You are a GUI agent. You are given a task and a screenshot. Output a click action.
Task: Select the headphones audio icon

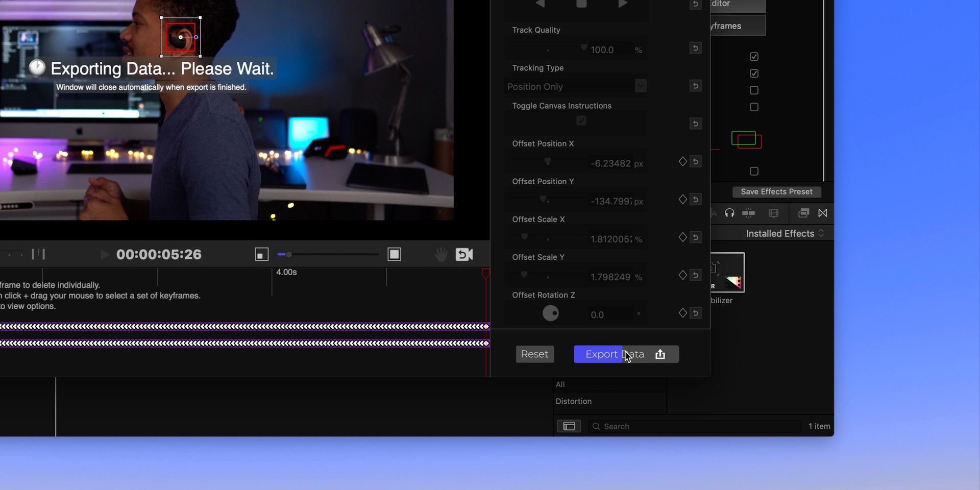[730, 213]
